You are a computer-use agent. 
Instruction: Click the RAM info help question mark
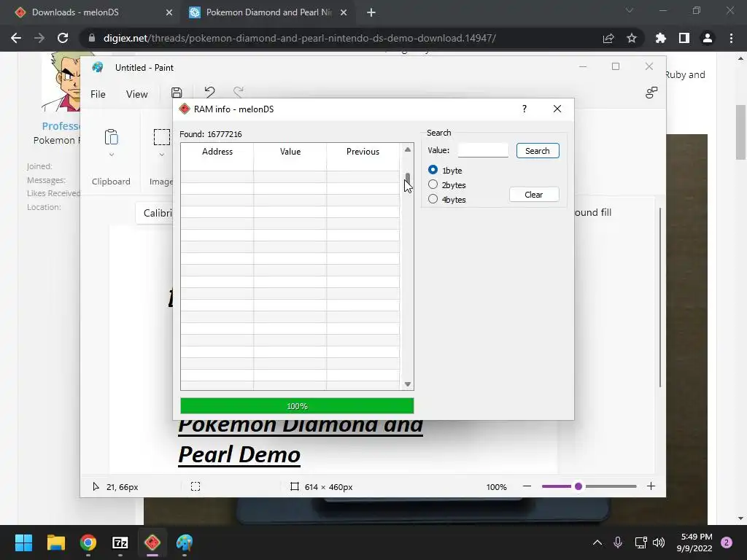coord(524,109)
